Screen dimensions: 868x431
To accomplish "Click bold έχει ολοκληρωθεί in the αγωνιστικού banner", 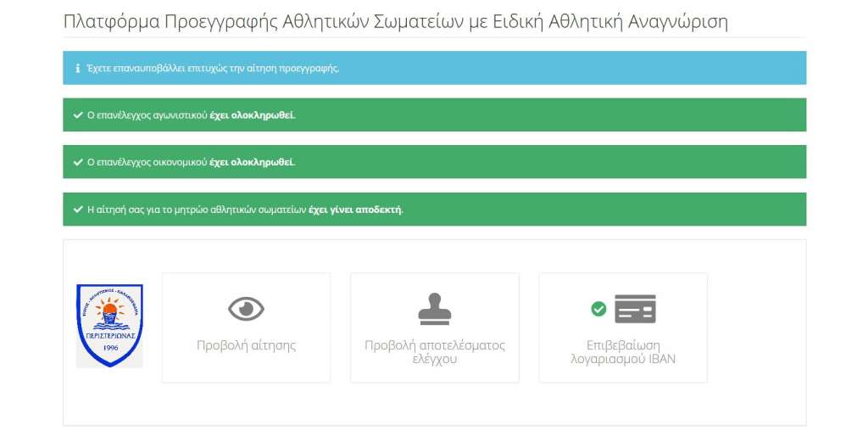I will [252, 115].
